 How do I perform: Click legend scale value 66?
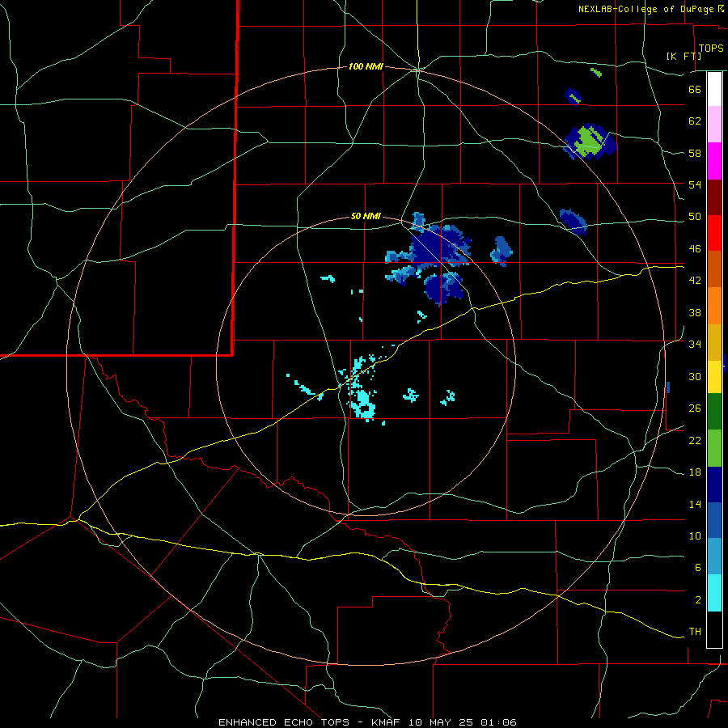(x=695, y=89)
